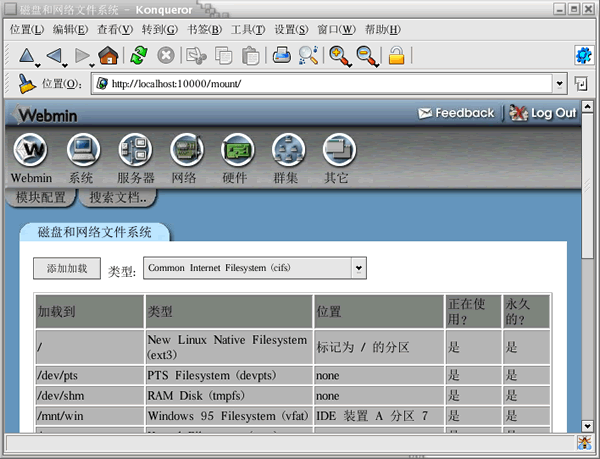The height and width of the screenshot is (459, 600).
Task: Open the 转到(G) menu
Action: coord(160,29)
